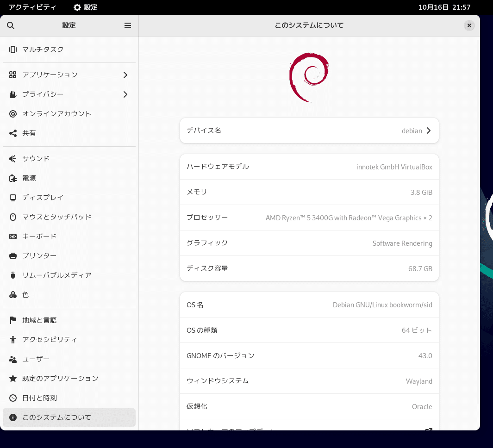Click the マウスとタッチパッド mouse icon

[x=13, y=217]
